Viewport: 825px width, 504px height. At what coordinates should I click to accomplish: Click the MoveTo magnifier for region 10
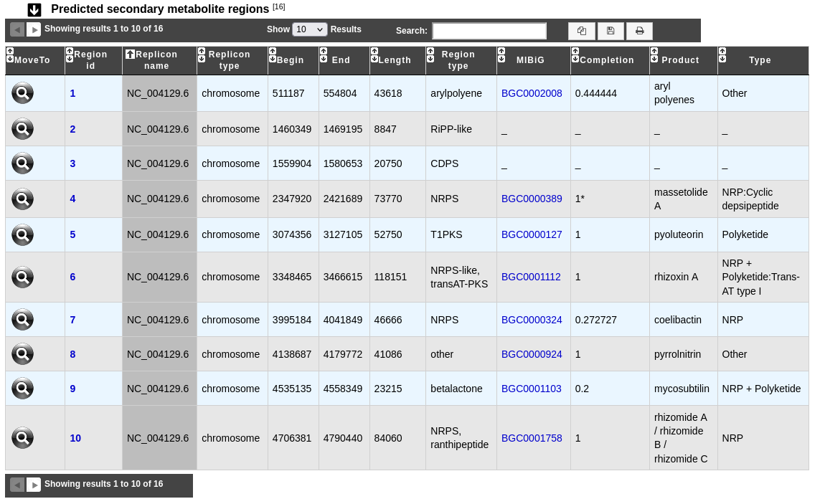point(23,438)
